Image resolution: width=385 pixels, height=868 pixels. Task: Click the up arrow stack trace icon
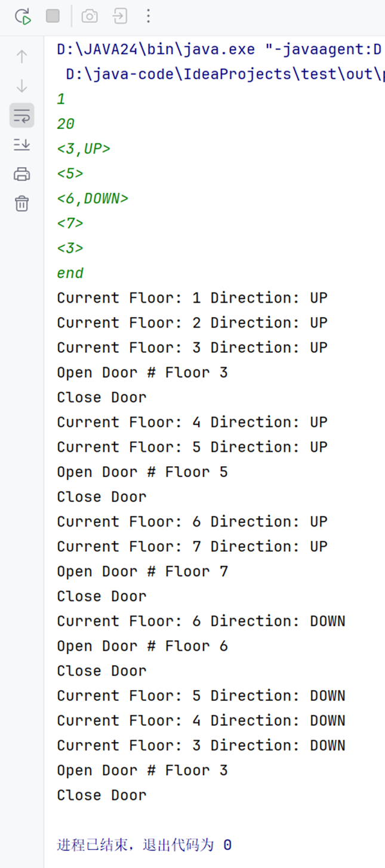click(x=22, y=56)
